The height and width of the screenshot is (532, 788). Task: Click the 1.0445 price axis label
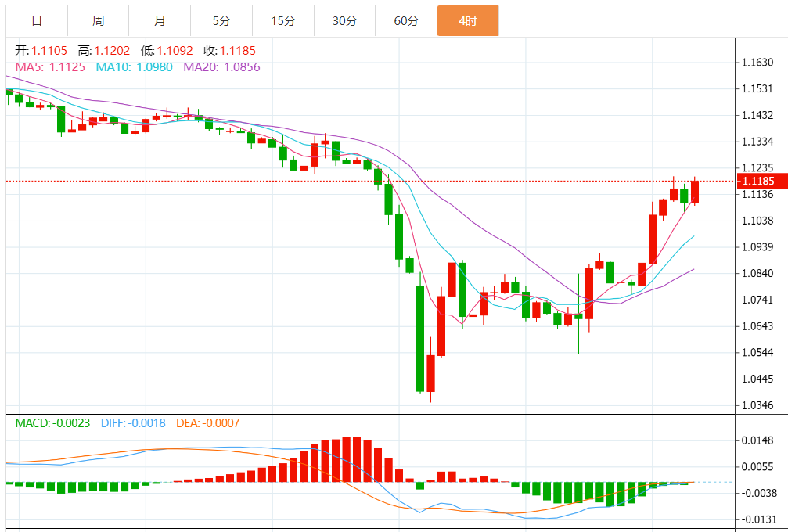[757, 379]
